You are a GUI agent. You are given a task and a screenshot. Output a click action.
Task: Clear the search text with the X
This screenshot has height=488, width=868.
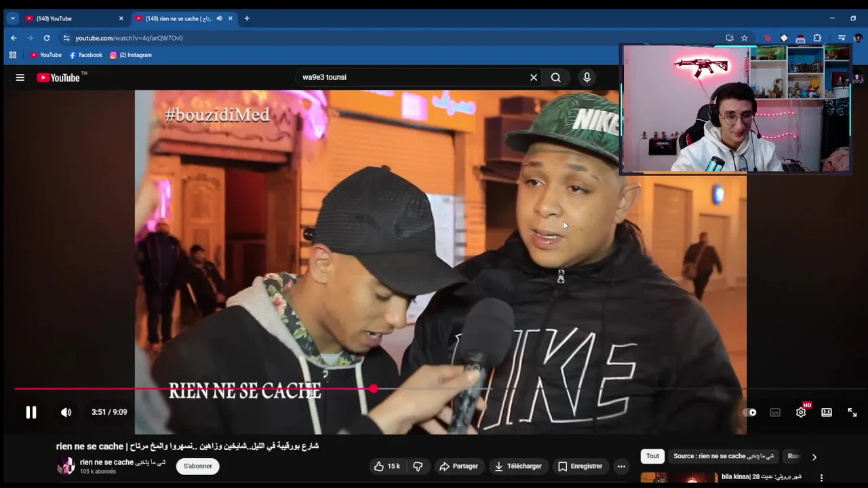tap(534, 77)
